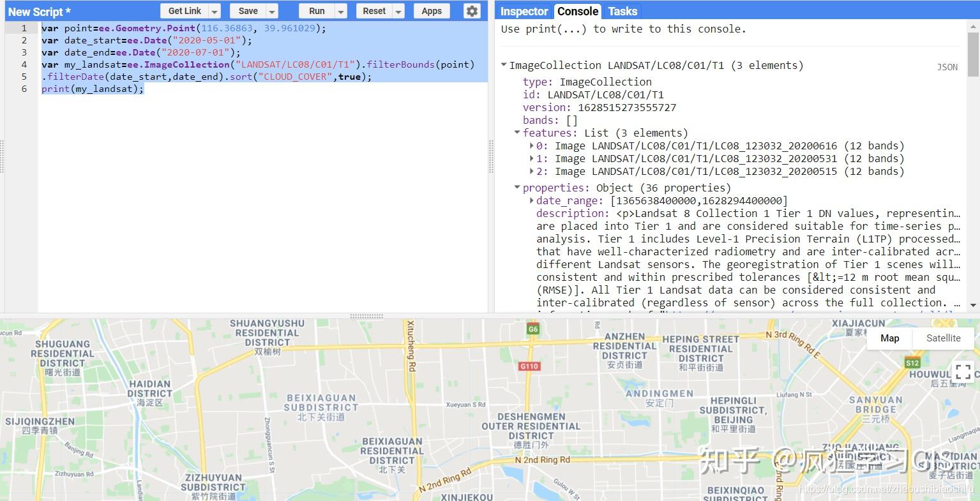The height and width of the screenshot is (501, 980).
Task: Open the Save dropdown arrow
Action: 271,10
